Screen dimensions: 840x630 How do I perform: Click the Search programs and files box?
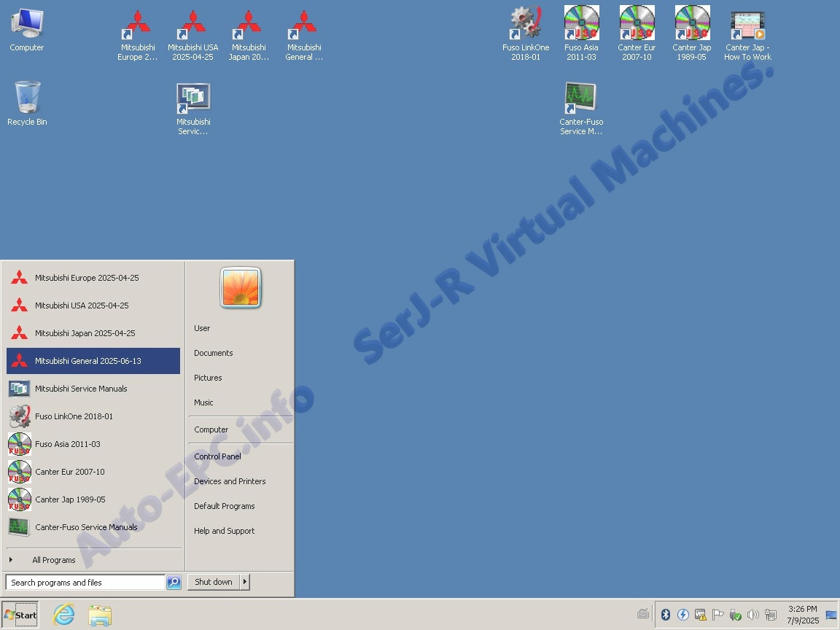pos(85,583)
